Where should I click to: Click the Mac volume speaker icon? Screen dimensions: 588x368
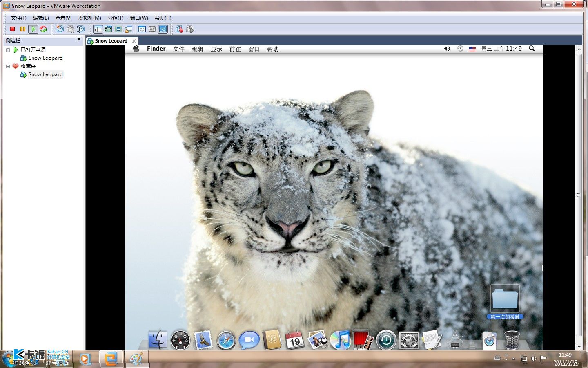447,49
